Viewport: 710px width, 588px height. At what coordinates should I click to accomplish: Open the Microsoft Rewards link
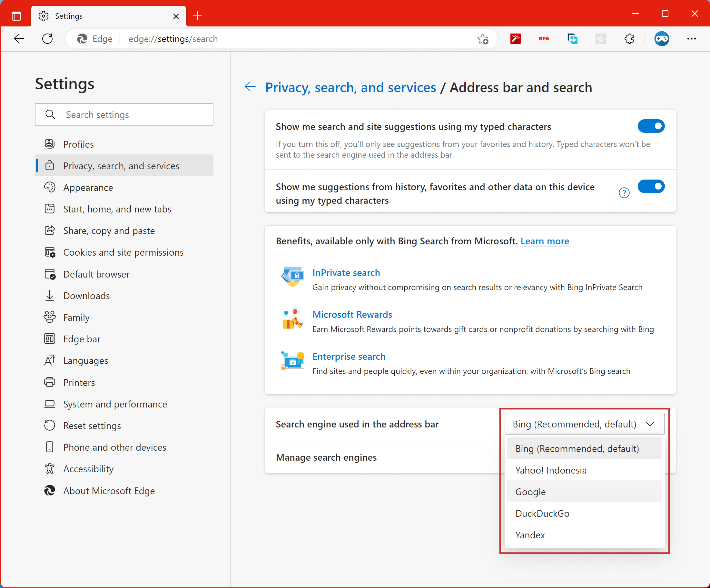(352, 314)
